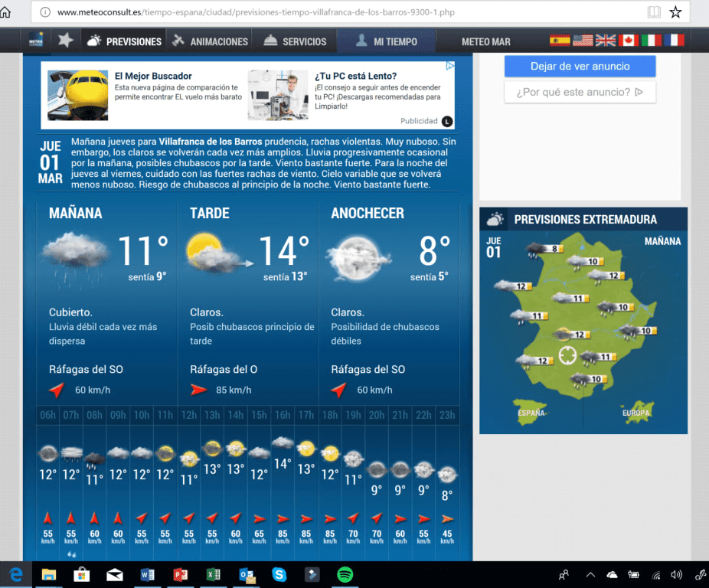Open File Explorer from the taskbar
The width and height of the screenshot is (709, 588).
click(49, 575)
